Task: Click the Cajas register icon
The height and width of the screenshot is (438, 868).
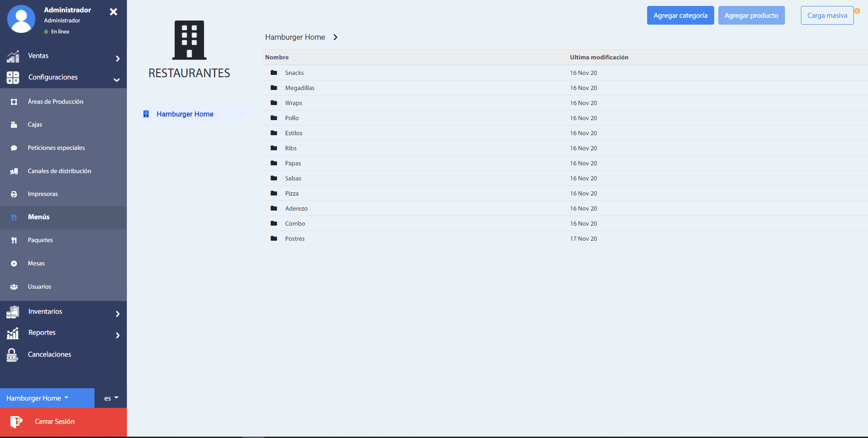Action: point(14,125)
